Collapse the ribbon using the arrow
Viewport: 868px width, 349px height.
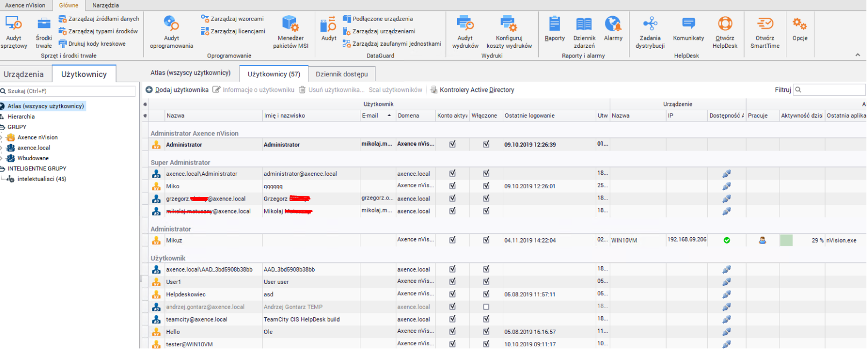tap(857, 55)
